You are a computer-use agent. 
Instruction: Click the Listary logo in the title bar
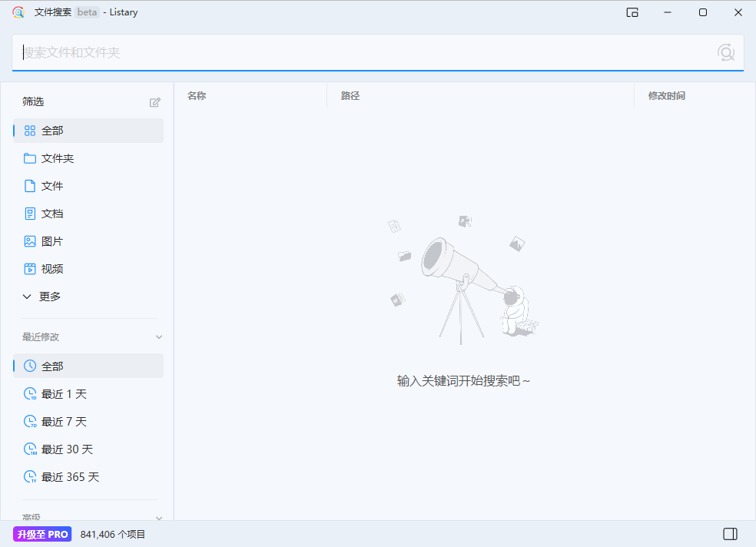18,12
